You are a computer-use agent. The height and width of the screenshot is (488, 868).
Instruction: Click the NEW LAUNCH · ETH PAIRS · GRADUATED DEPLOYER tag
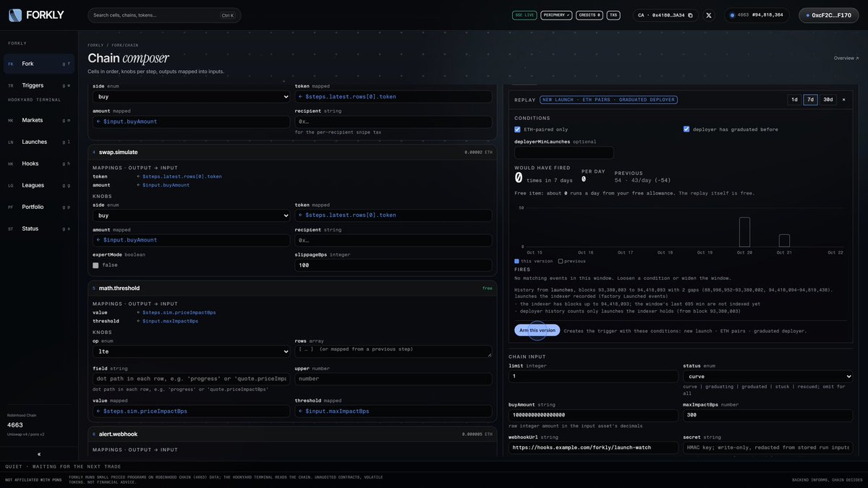click(x=608, y=100)
